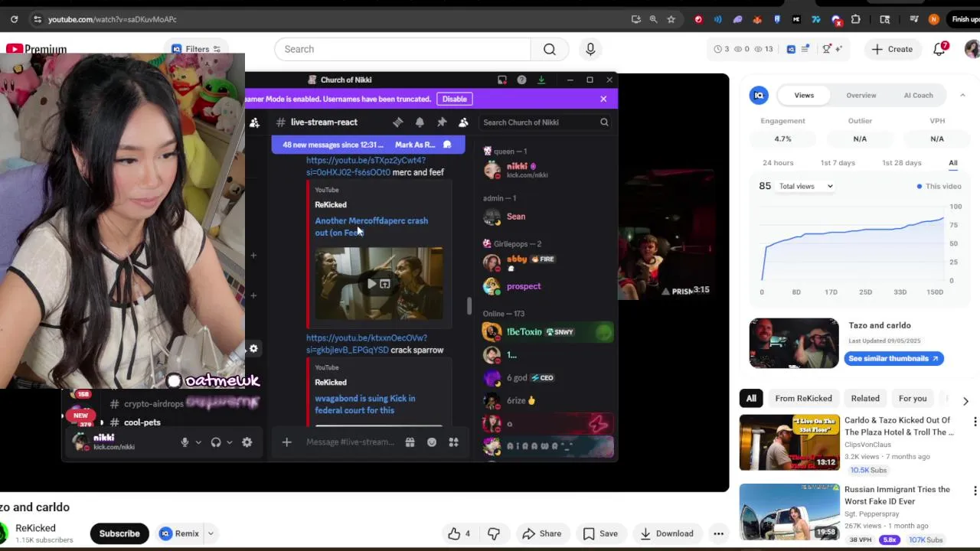Bookmark page with Chrome star icon

point(671,19)
